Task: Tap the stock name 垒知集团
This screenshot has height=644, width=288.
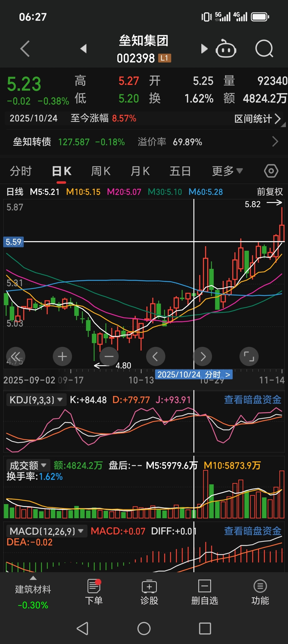Action: click(x=144, y=41)
